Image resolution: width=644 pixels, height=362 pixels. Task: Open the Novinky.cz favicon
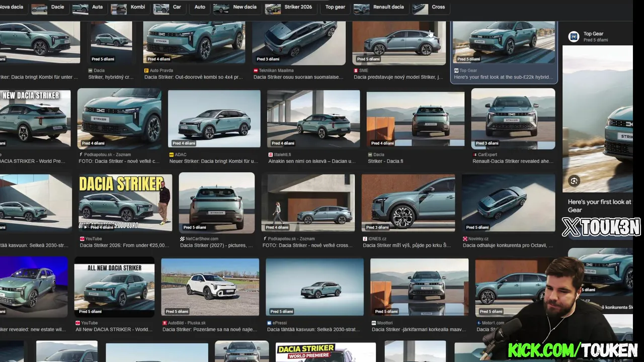tap(465, 239)
